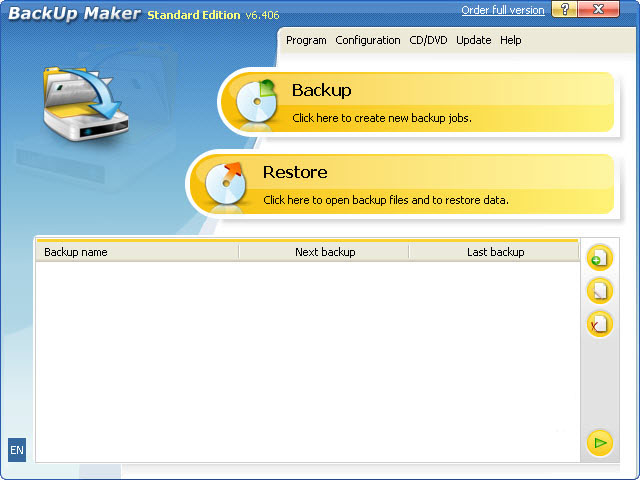Image resolution: width=640 pixels, height=480 pixels.
Task: Click 'Click here to open backup files' text
Action: pos(385,200)
